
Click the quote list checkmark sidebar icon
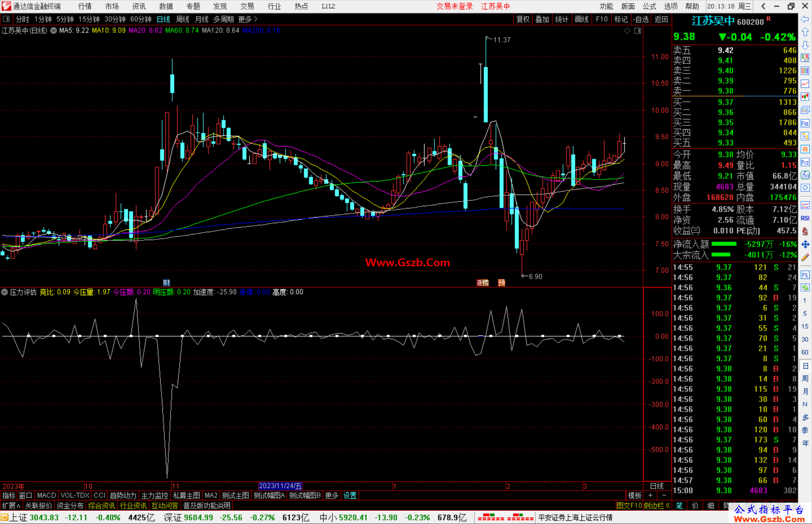(805, 58)
